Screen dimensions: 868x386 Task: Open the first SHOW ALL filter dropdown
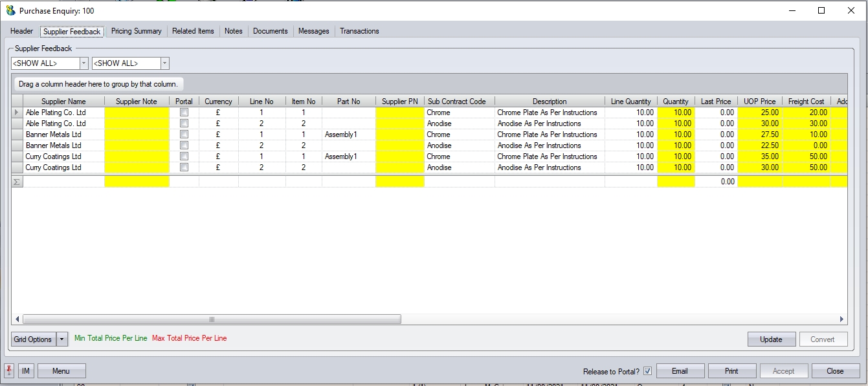coord(83,63)
